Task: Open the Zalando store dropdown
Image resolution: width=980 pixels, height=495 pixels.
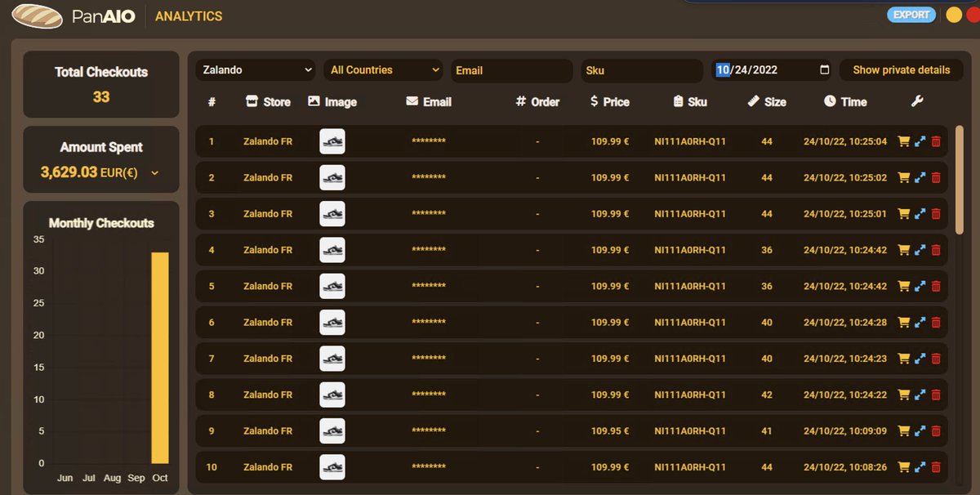Action: (256, 70)
